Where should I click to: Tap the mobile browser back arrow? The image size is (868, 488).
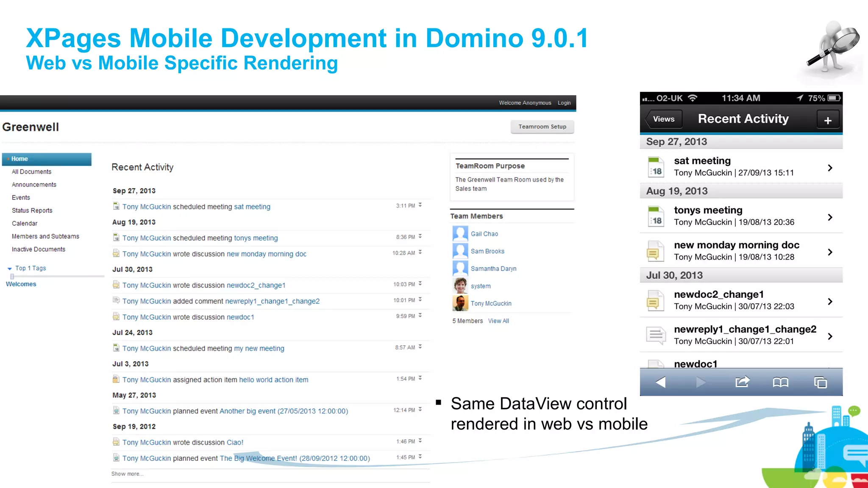coord(660,383)
